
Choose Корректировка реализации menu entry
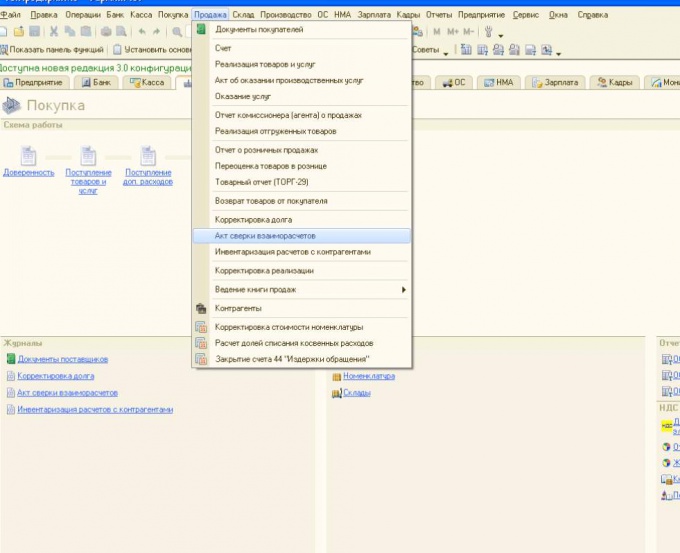coord(302,271)
